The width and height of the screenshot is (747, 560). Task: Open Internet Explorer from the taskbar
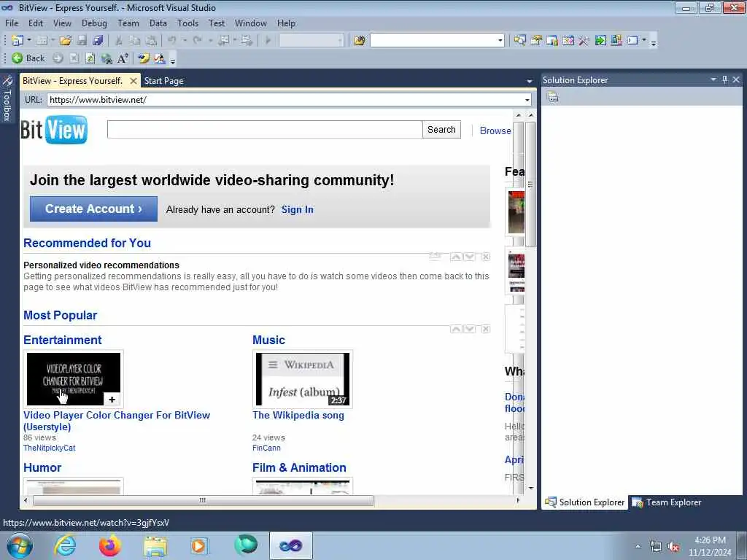click(x=65, y=545)
